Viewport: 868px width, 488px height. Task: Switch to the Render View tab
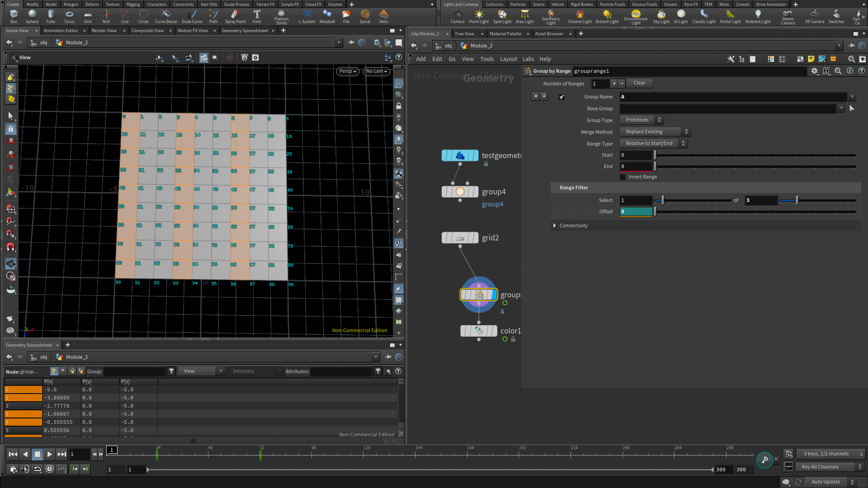click(x=104, y=31)
